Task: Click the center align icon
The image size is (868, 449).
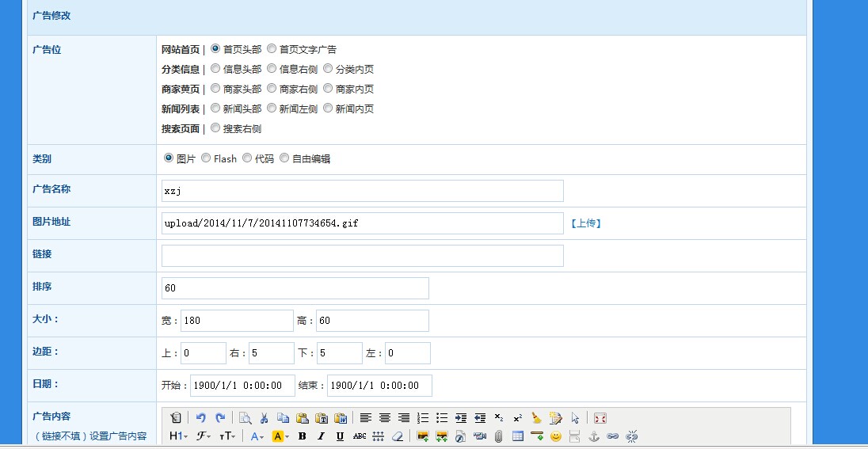Action: point(385,418)
